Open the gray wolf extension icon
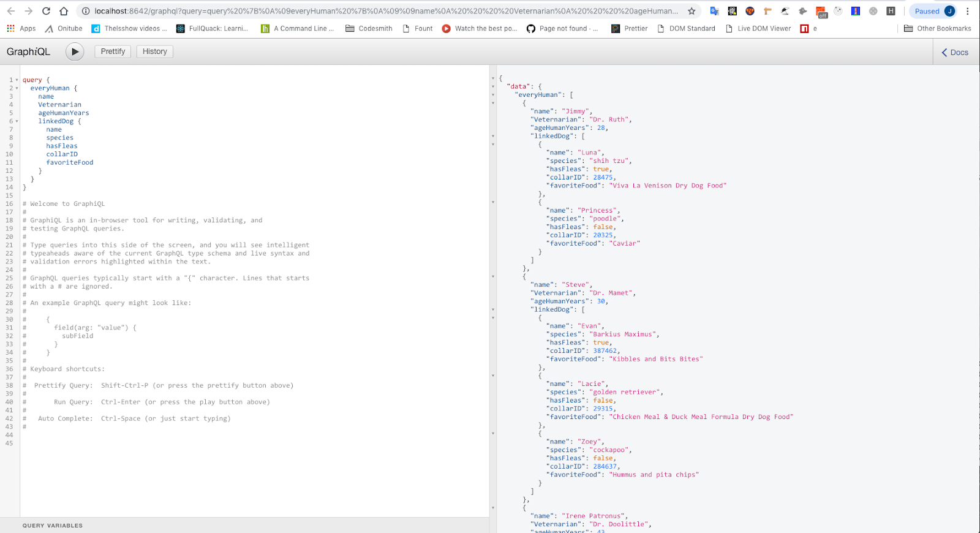The height and width of the screenshot is (533, 980). tap(803, 11)
